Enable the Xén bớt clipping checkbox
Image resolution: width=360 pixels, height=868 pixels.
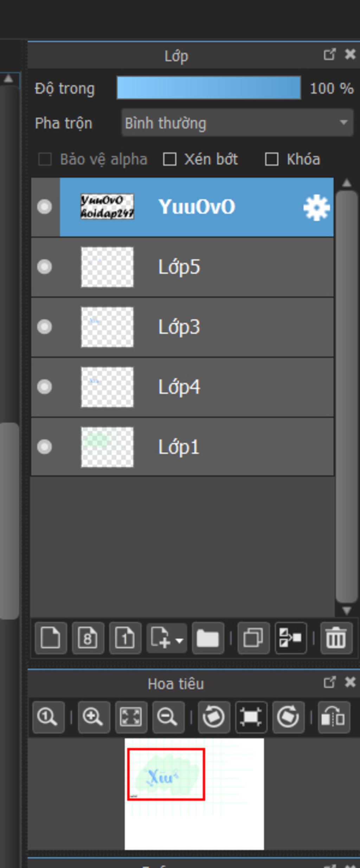point(170,159)
